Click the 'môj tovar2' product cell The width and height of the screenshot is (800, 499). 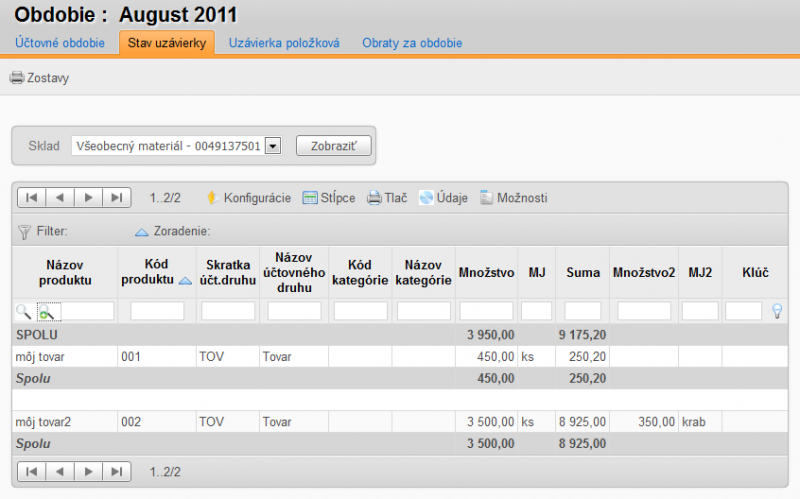(x=65, y=422)
